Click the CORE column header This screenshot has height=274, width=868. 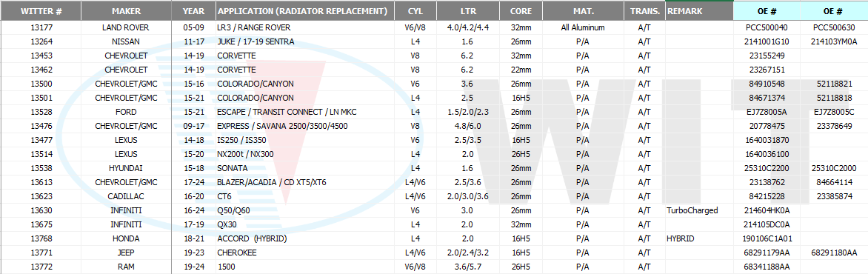pyautogui.click(x=521, y=10)
